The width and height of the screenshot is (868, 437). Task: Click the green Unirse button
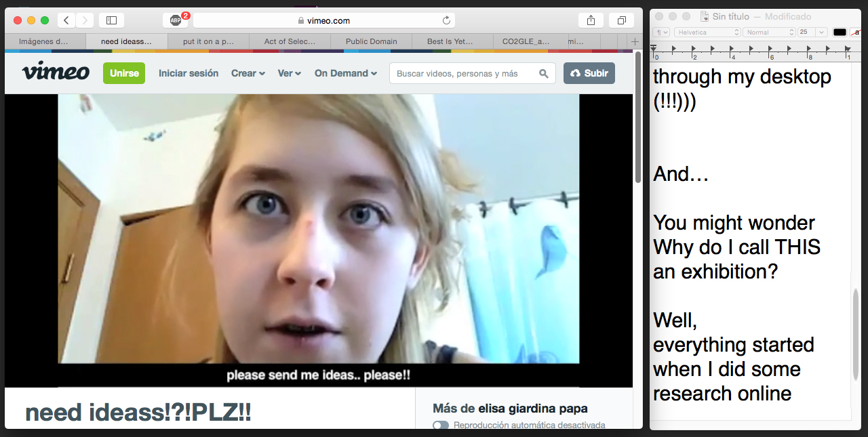pyautogui.click(x=124, y=73)
